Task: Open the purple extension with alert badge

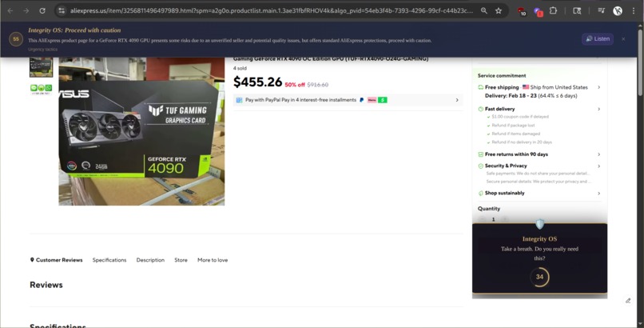Action: 538,11
